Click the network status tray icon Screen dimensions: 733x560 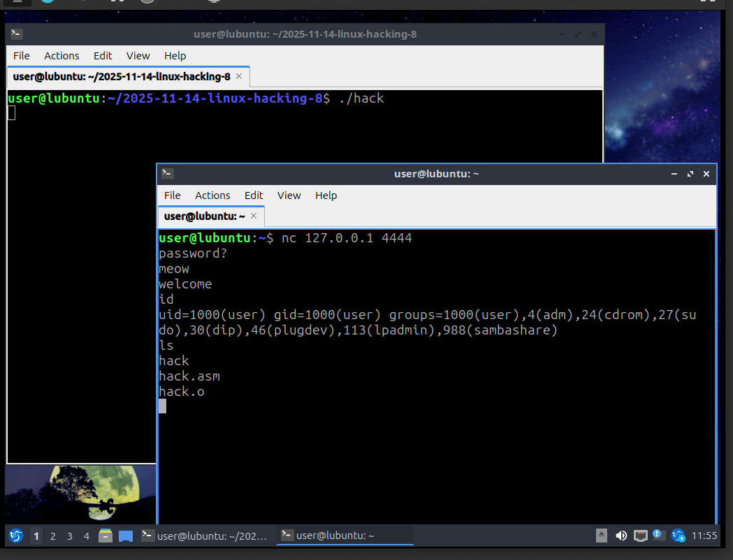pyautogui.click(x=640, y=536)
